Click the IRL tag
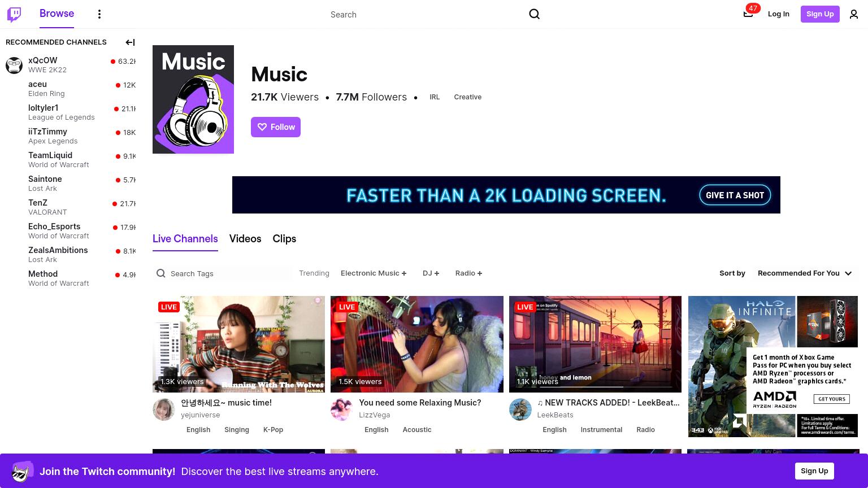Viewport: 868px width, 488px height. pyautogui.click(x=435, y=97)
